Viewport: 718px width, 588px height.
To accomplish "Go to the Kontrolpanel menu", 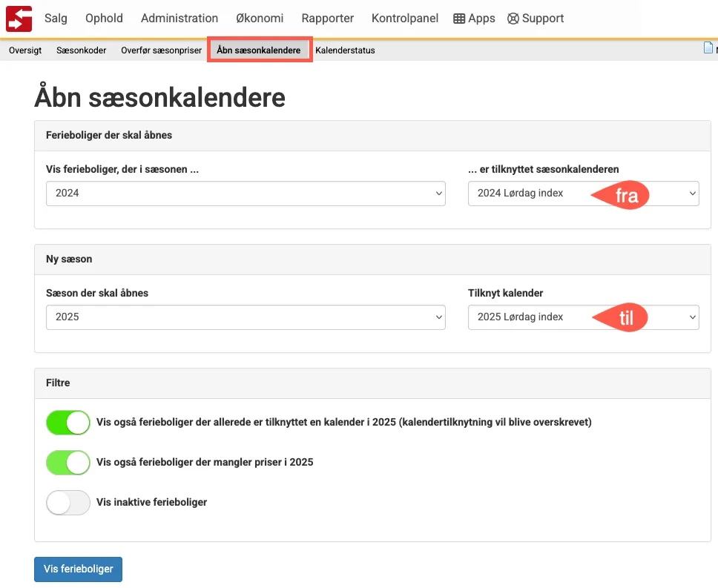I will coord(404,19).
